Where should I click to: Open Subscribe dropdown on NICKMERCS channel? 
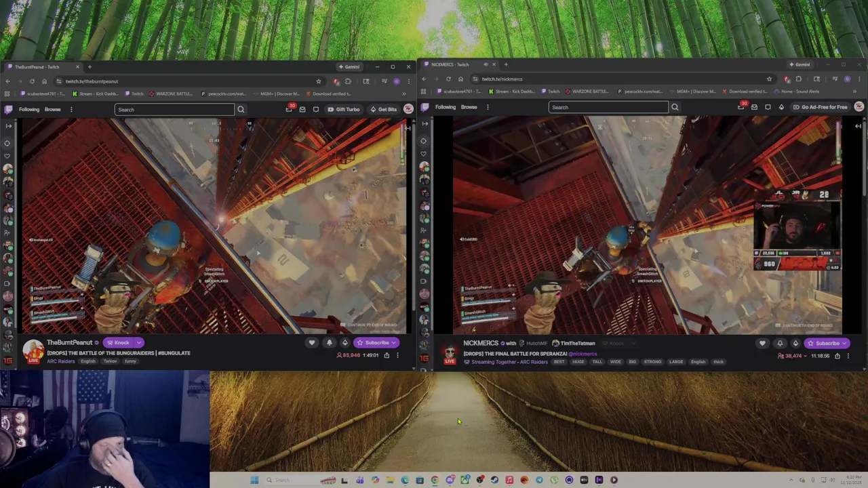[x=844, y=344]
